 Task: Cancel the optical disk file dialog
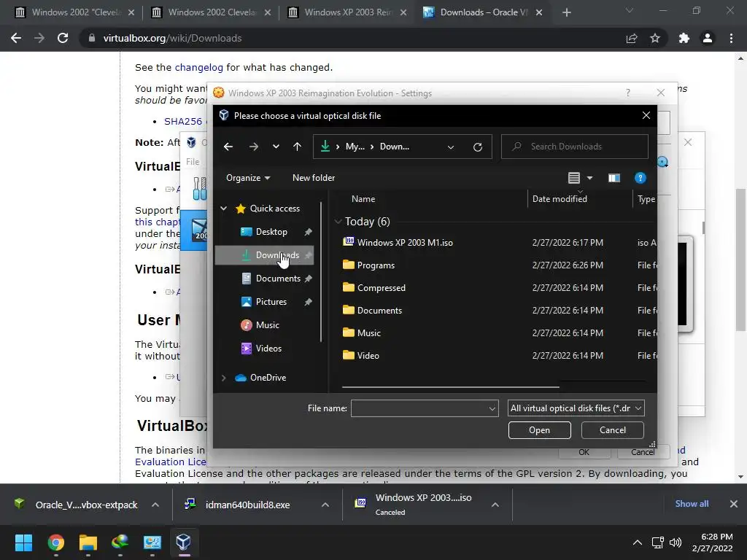point(612,430)
